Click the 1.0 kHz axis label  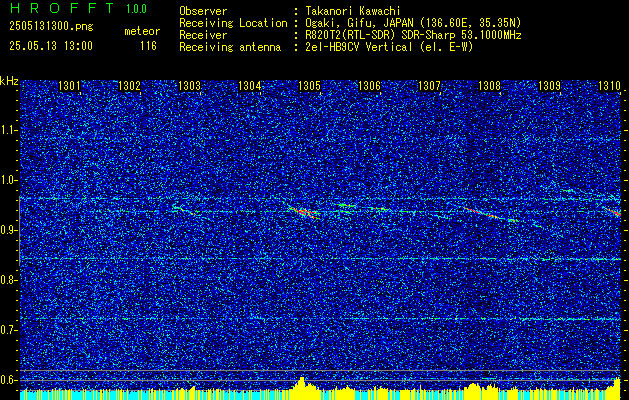[9, 180]
